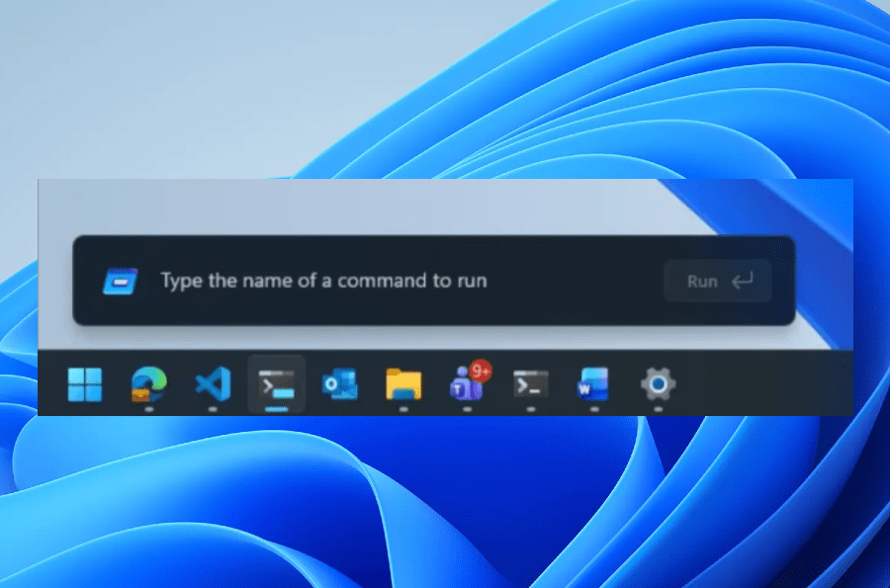This screenshot has width=890, height=588.
Task: Open File Explorer from the taskbar
Action: coord(403,384)
